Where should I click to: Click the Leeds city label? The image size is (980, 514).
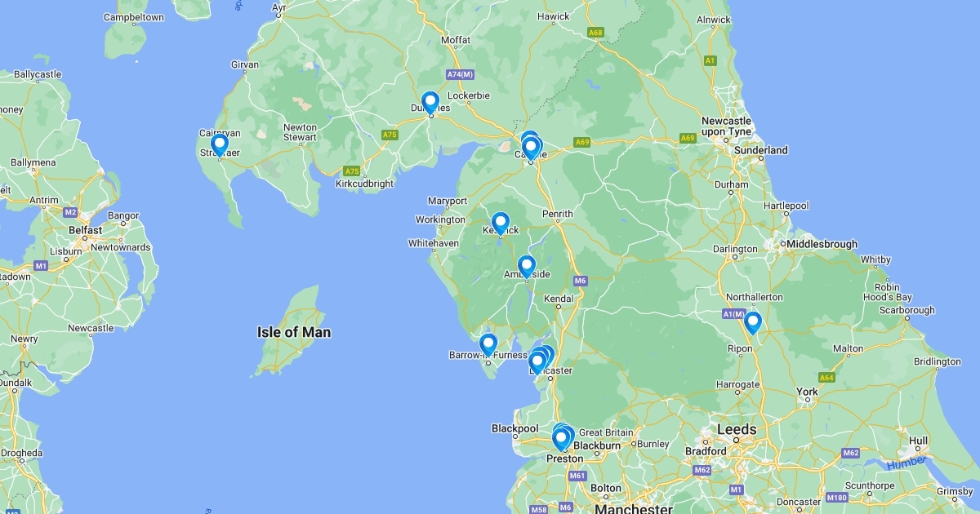click(x=737, y=429)
